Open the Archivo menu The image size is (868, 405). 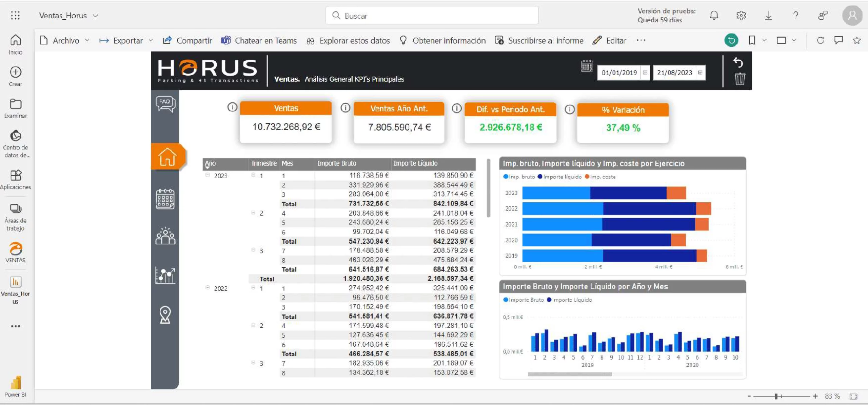66,40
